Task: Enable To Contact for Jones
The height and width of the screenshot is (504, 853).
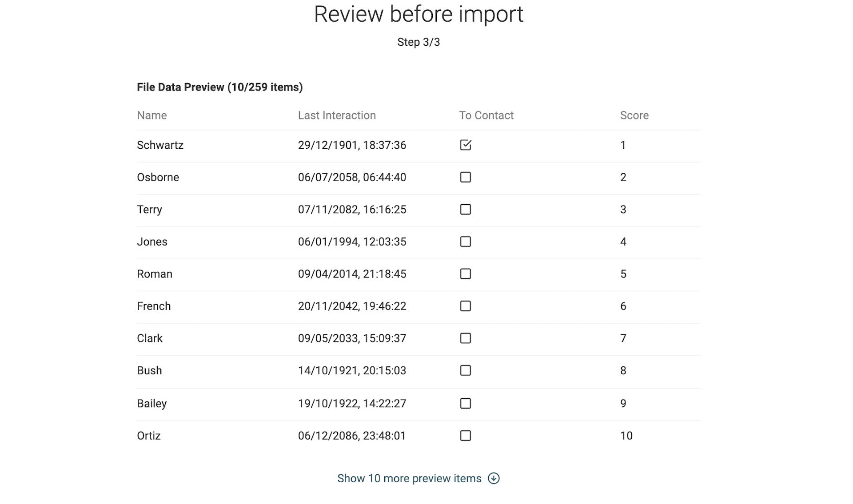Action: (x=465, y=242)
